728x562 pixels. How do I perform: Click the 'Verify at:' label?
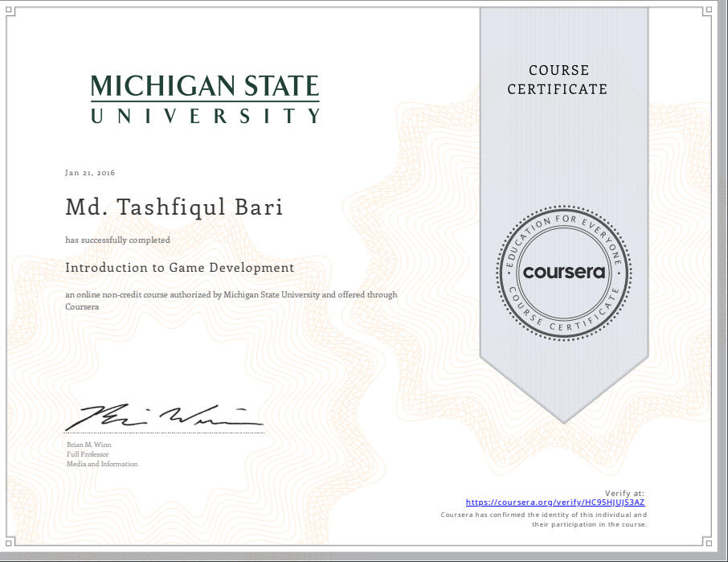(x=624, y=493)
